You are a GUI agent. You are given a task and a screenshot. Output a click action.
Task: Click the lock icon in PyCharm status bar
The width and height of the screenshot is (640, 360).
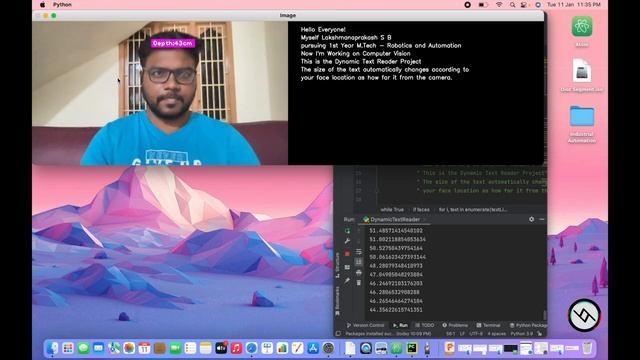(x=540, y=334)
